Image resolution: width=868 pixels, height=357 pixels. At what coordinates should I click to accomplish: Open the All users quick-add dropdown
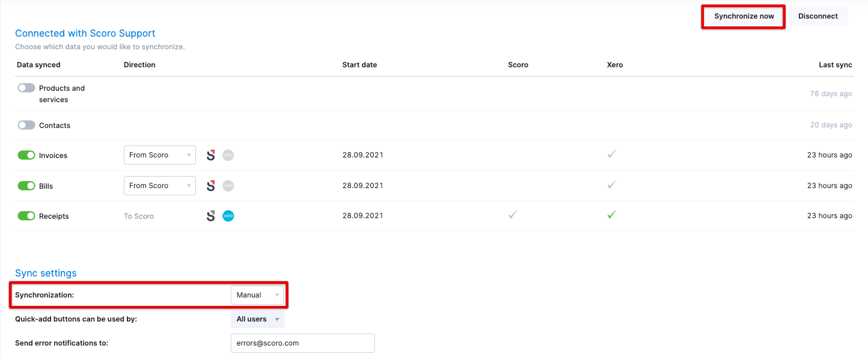tap(257, 319)
